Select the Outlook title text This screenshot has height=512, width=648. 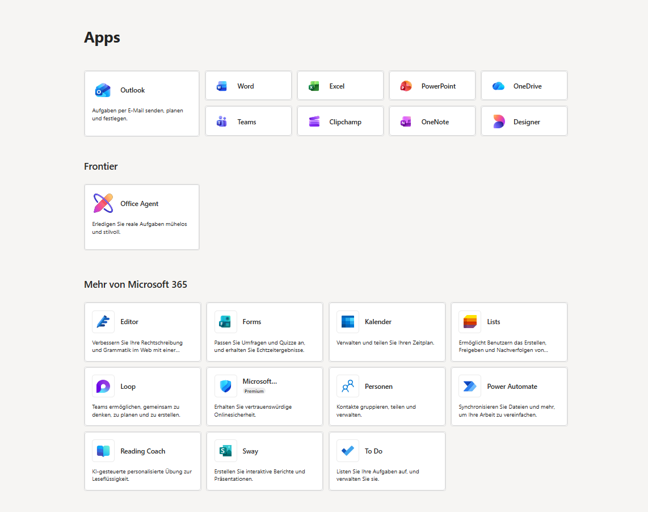[133, 90]
